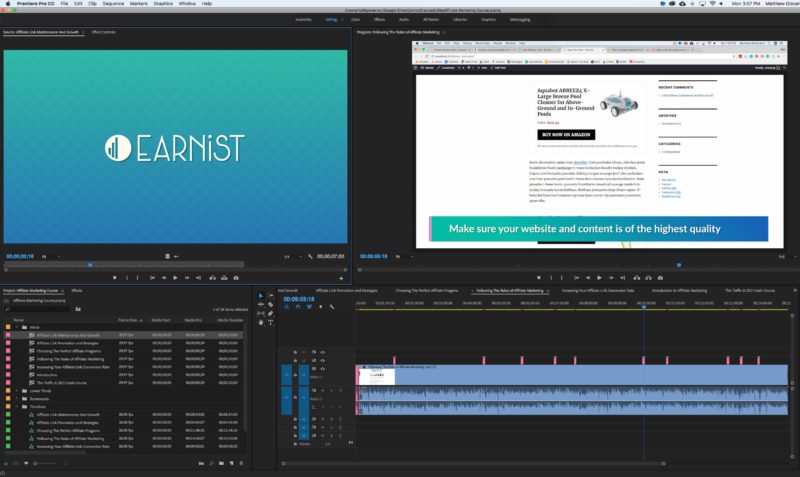Switch to Effect Controls tab
The width and height of the screenshot is (800, 477).
click(x=104, y=32)
